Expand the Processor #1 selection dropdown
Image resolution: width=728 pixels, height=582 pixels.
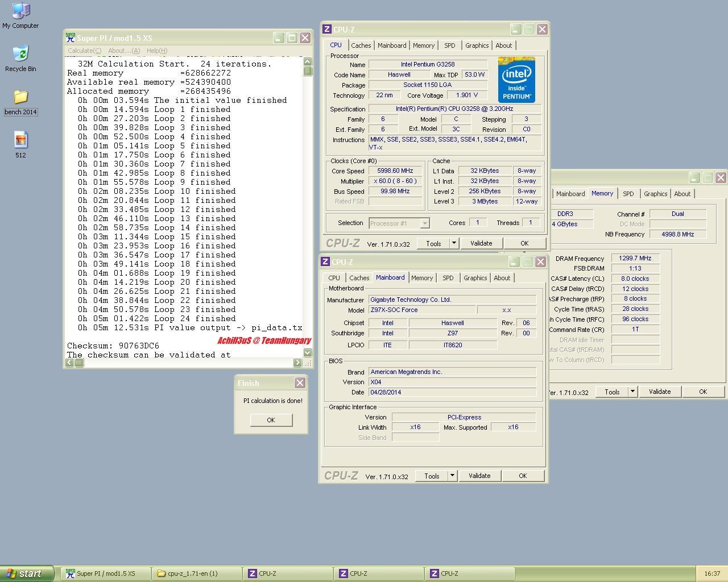pyautogui.click(x=424, y=223)
